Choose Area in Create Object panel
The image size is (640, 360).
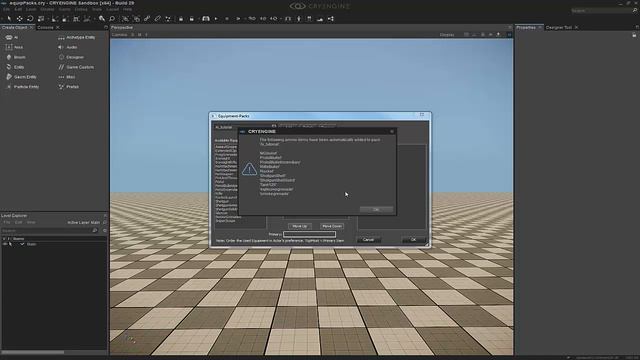tap(15, 47)
